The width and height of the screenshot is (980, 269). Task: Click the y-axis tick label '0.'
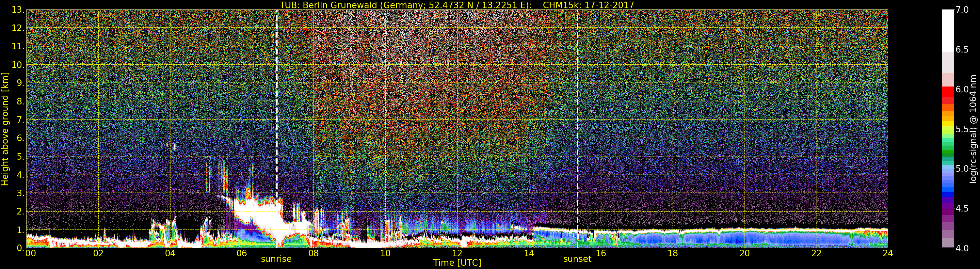(20, 248)
